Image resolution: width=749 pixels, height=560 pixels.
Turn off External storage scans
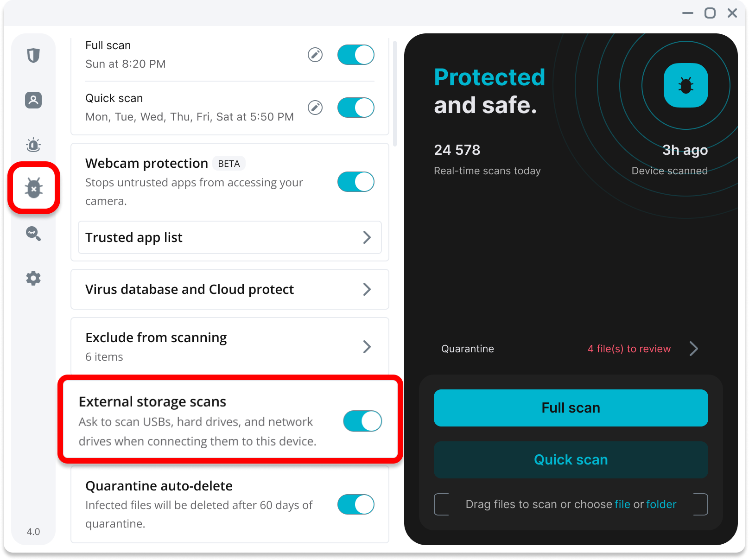[x=362, y=421]
